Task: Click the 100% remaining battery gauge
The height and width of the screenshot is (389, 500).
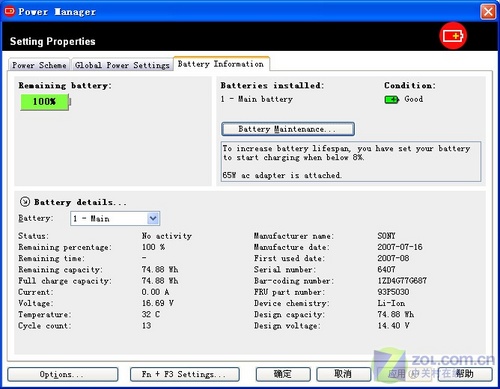Action: coord(45,102)
